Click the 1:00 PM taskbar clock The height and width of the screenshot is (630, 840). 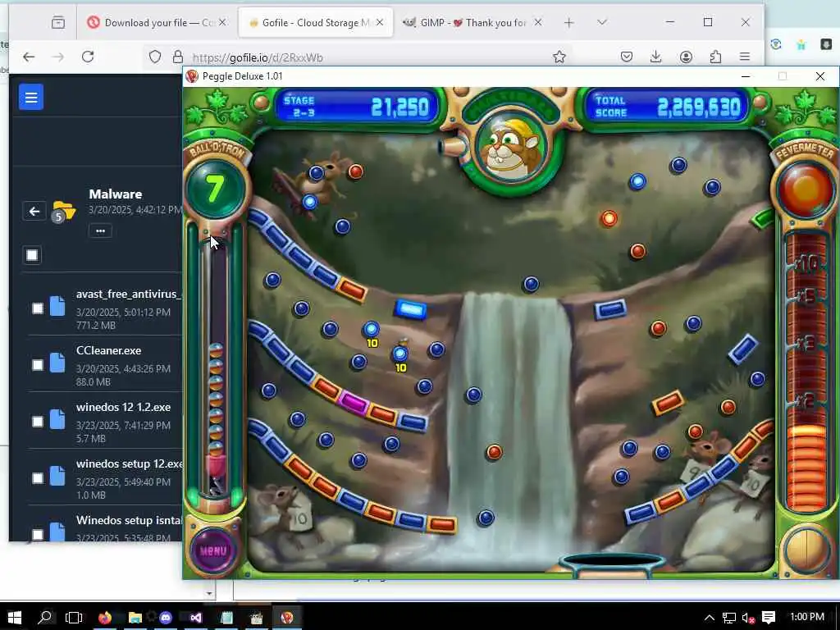coord(807,617)
